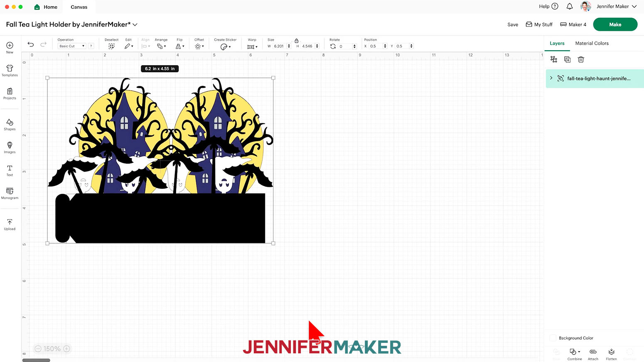The width and height of the screenshot is (644, 362).
Task: Click the Position Y field
Action: point(402,46)
